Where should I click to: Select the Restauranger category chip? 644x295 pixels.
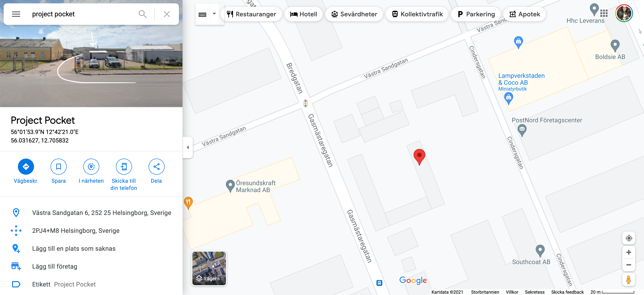point(251,14)
